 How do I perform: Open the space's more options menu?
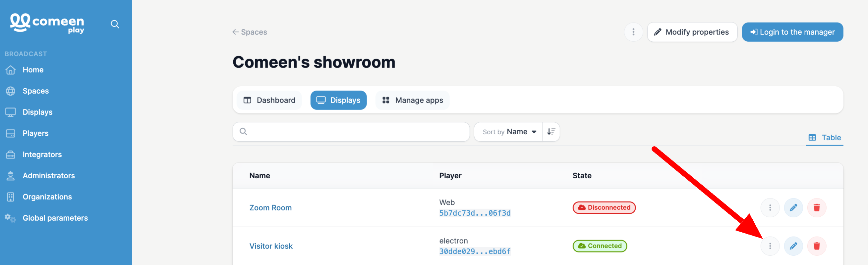pos(633,32)
